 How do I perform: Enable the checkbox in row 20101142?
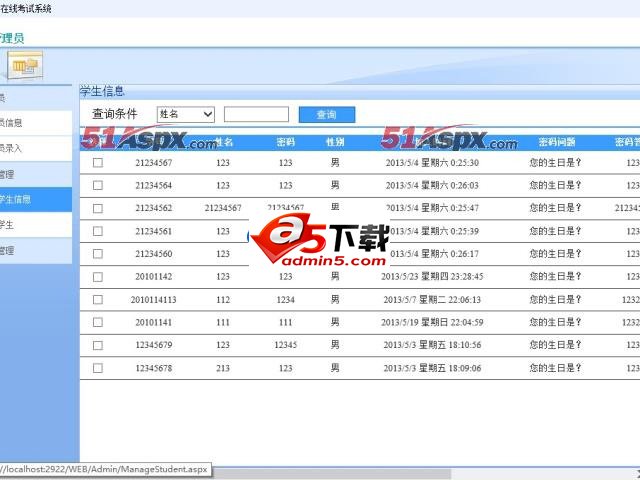[x=98, y=277]
